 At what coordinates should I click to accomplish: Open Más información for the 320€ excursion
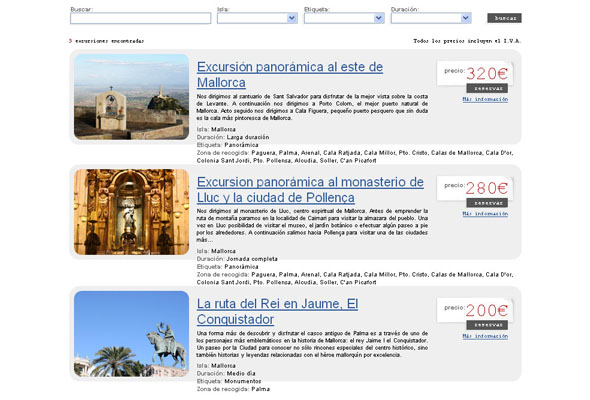[485, 99]
